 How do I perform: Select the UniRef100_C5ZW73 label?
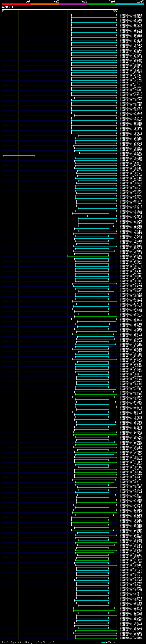(x=131, y=163)
